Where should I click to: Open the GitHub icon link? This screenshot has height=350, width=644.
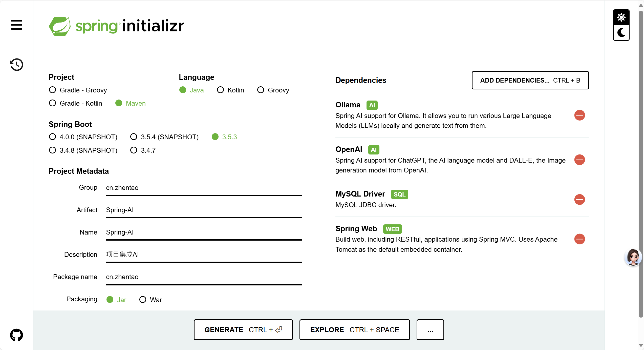tap(16, 335)
